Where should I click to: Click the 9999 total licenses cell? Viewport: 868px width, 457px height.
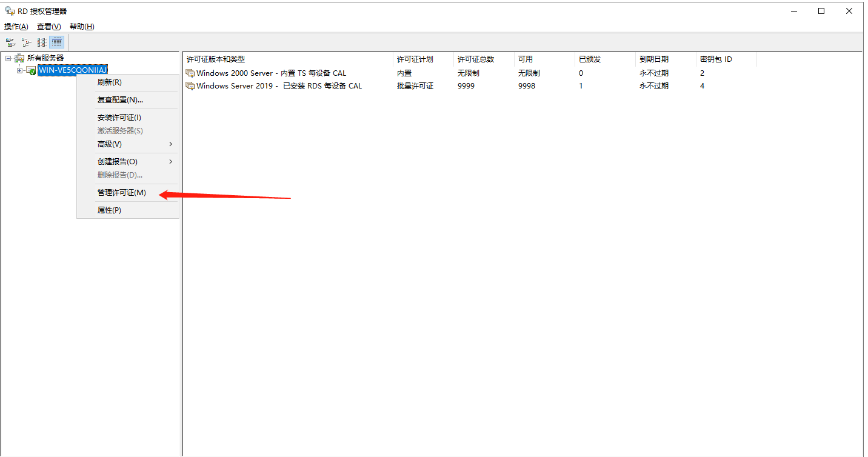466,86
